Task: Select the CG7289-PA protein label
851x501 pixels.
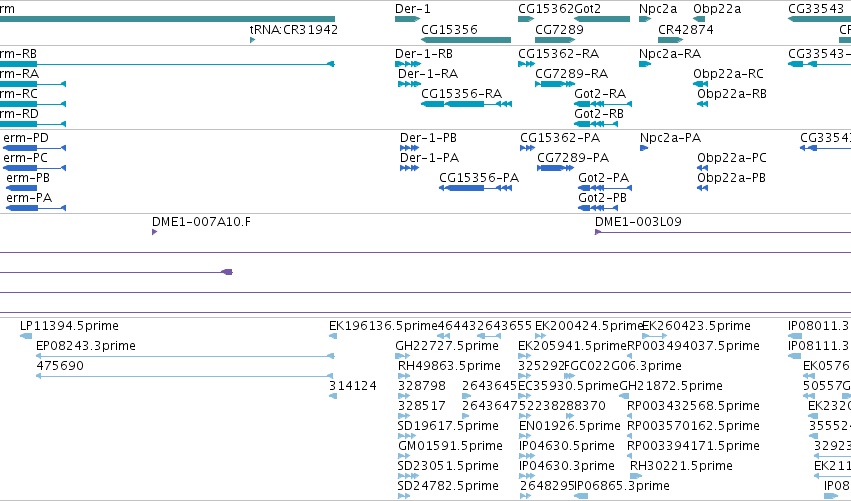Action: pyautogui.click(x=573, y=158)
